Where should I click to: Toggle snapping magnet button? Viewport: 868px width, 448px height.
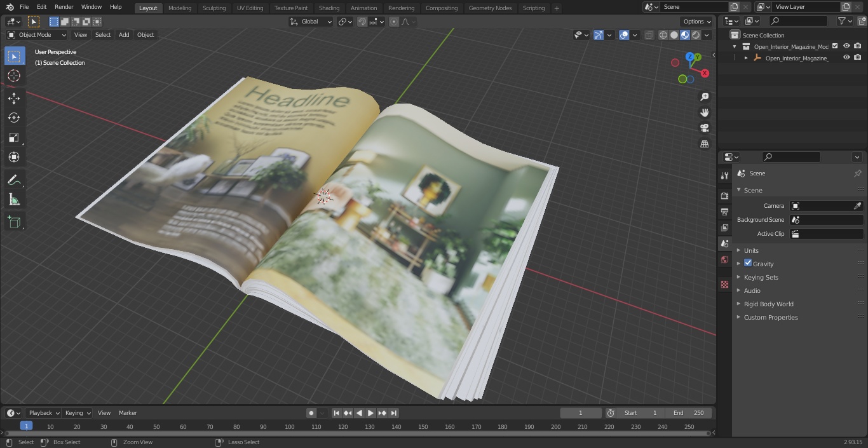[x=362, y=22]
